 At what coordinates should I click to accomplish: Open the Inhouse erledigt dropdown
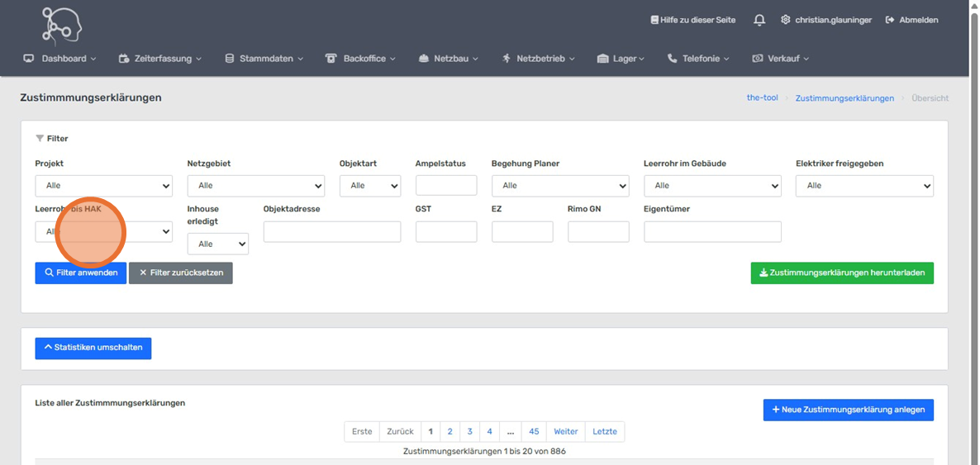(217, 244)
